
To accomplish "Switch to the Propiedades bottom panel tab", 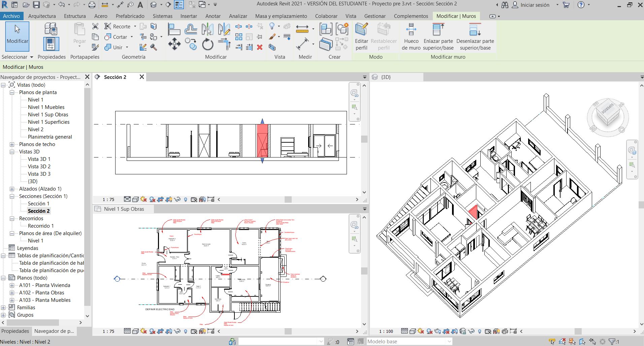I will click(x=15, y=331).
